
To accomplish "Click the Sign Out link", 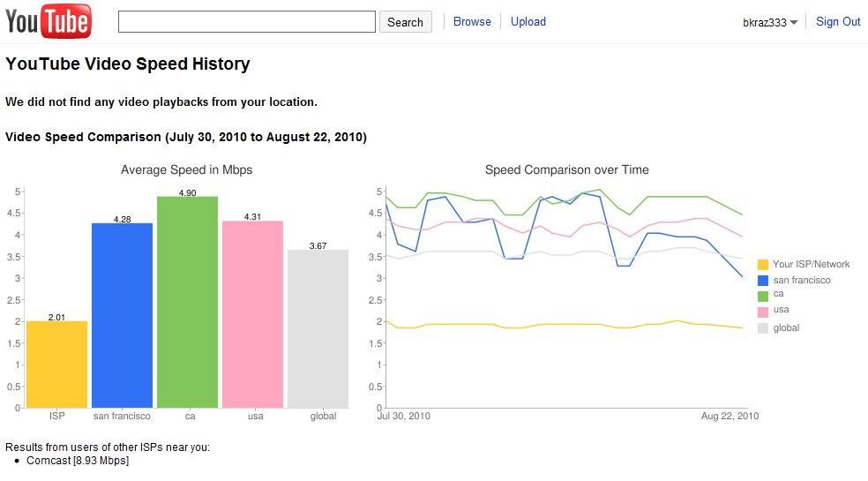I will coord(838,22).
